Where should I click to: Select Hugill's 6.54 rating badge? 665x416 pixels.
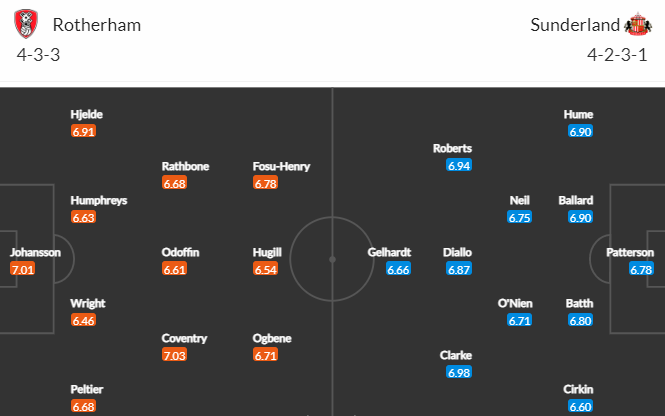tap(265, 269)
